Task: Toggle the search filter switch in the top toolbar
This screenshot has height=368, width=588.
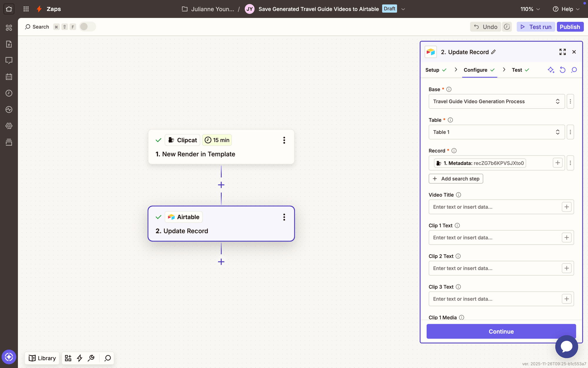Action: (x=87, y=26)
